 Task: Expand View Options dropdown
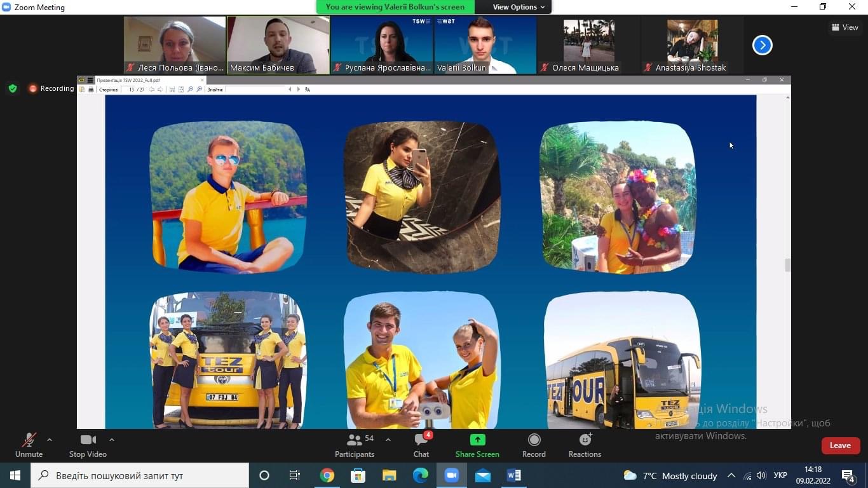[519, 7]
